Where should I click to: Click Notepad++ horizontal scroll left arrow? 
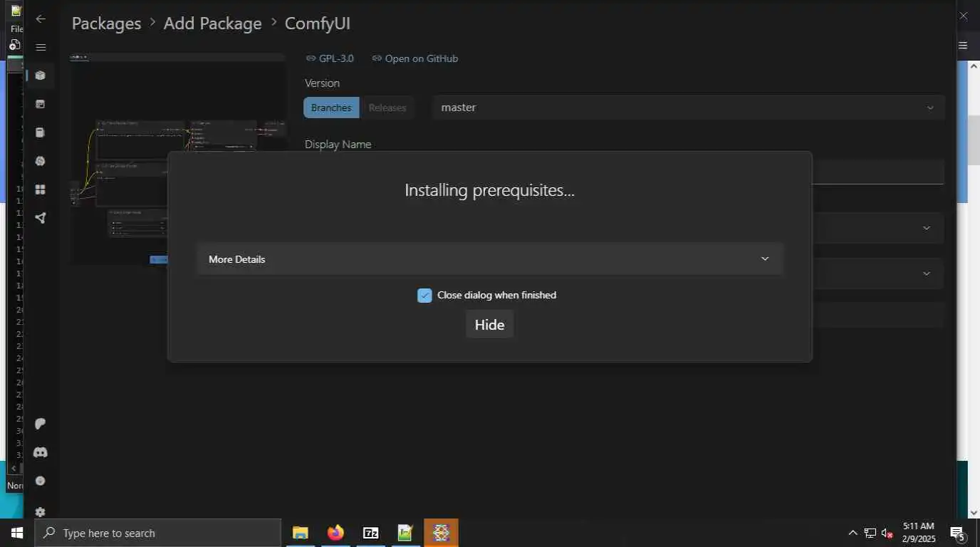(14, 468)
